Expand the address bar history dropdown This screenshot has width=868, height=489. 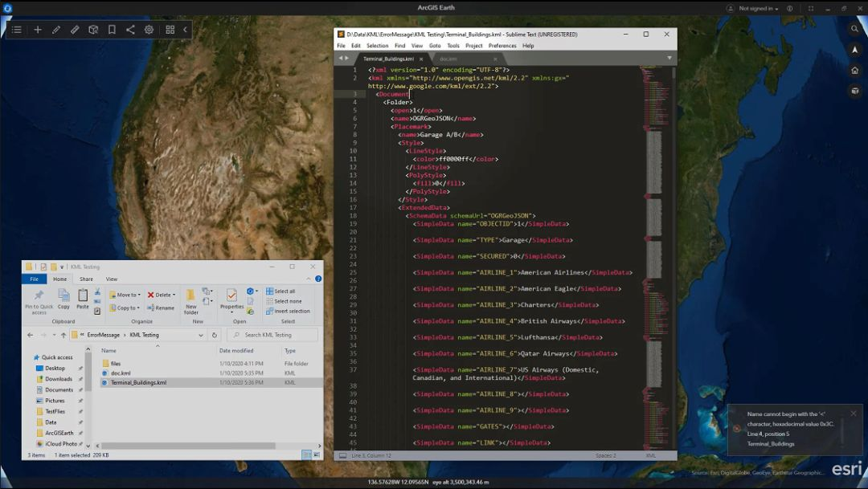[202, 335]
